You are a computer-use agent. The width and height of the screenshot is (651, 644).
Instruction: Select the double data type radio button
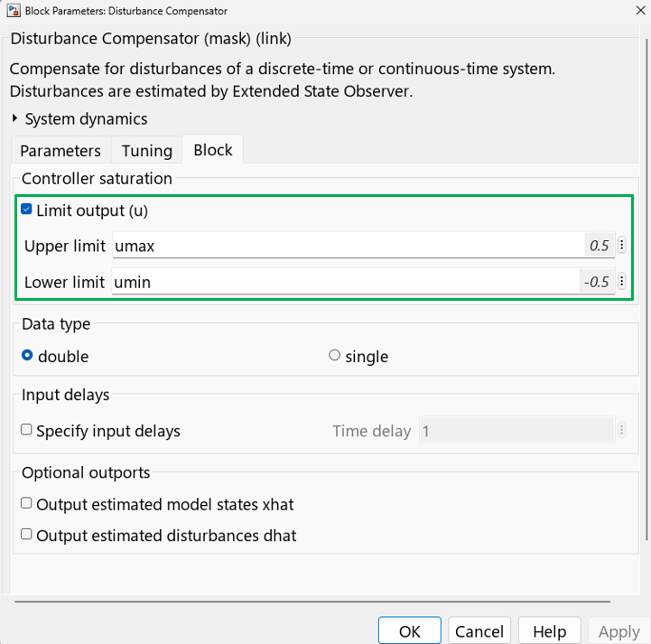click(27, 356)
